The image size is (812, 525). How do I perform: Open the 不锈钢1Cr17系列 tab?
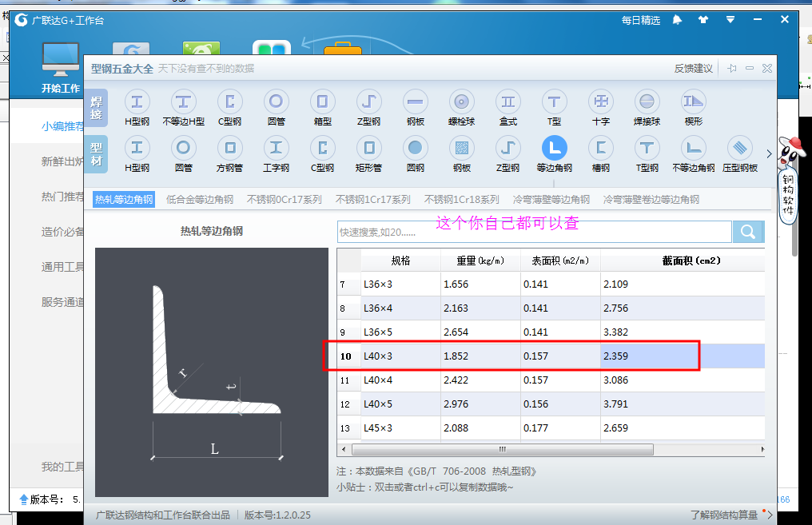[x=373, y=199]
